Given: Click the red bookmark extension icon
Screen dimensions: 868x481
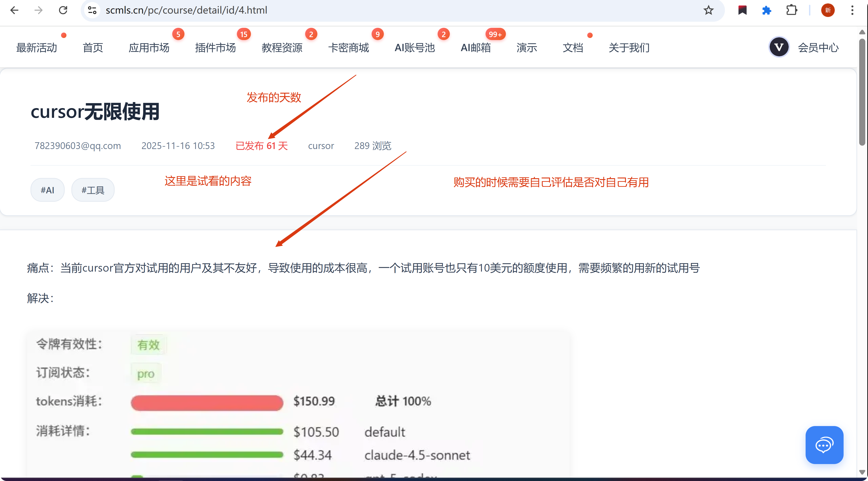Looking at the screenshot, I should pos(742,10).
